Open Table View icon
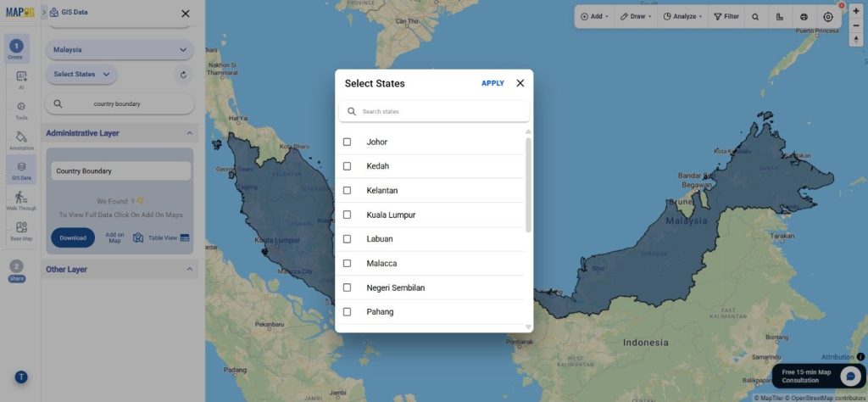The height and width of the screenshot is (402, 868). coord(185,237)
